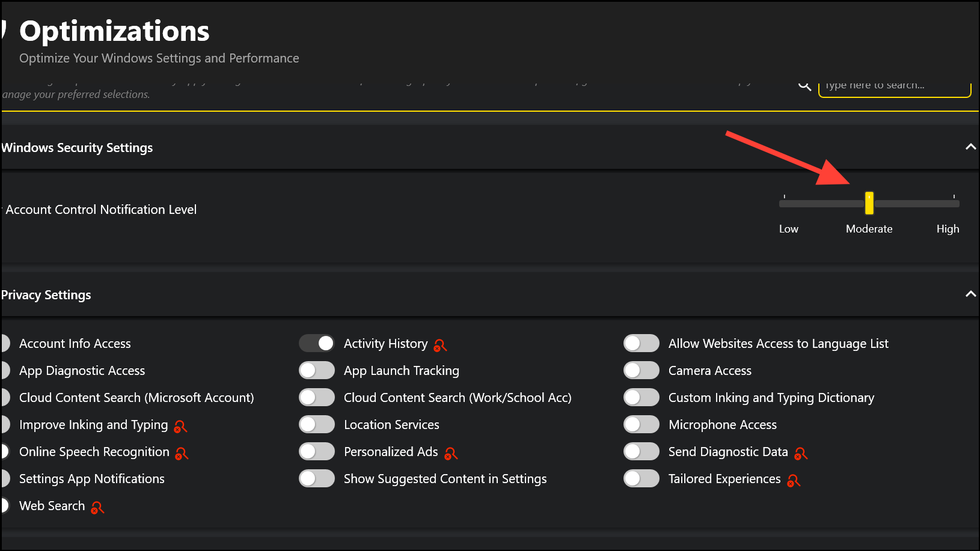Click the search input field
This screenshot has height=551, width=980.
point(895,85)
